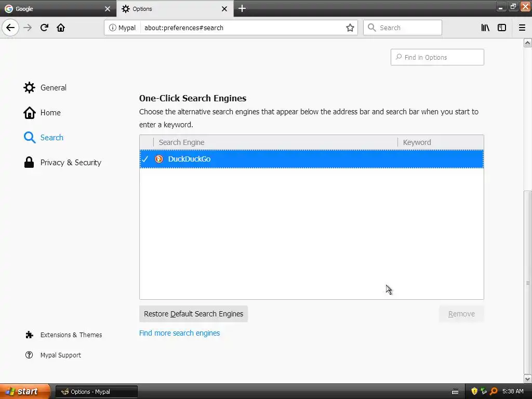Image resolution: width=532 pixels, height=399 pixels.
Task: Focus the Find in Options field
Action: point(437,57)
